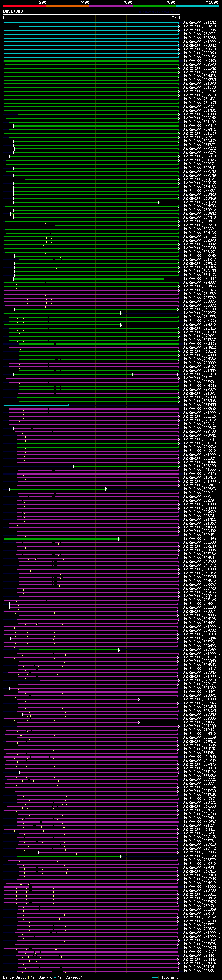The width and height of the screenshot is (222, 980).
Task: Select the query ID BB917803
Action: [13, 11]
